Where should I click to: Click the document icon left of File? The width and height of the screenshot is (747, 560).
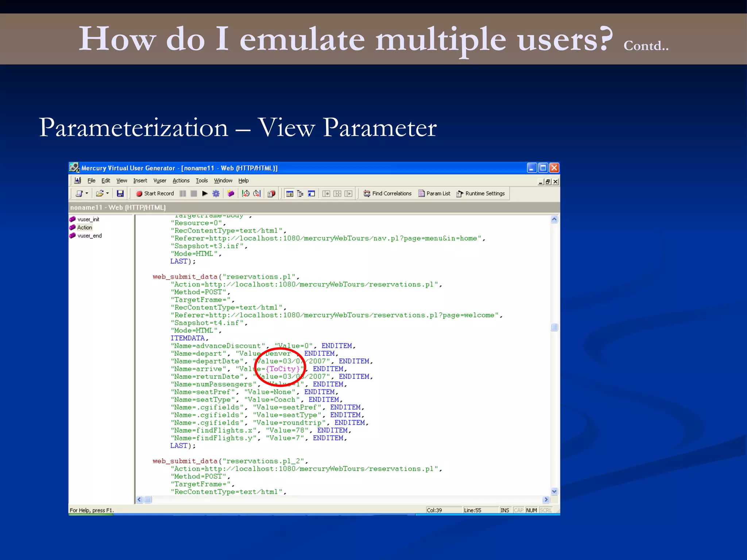pos(78,180)
